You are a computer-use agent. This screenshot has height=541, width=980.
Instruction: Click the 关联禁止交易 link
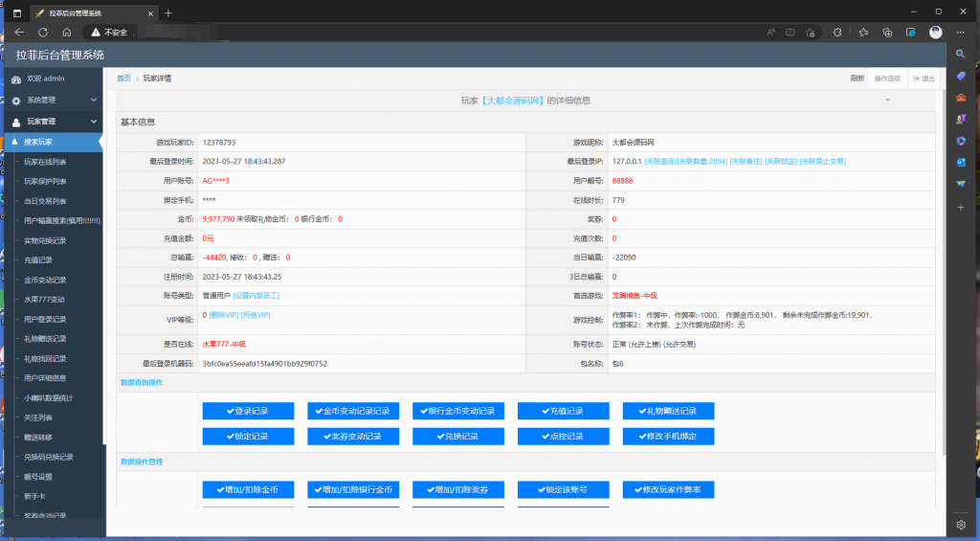point(822,162)
